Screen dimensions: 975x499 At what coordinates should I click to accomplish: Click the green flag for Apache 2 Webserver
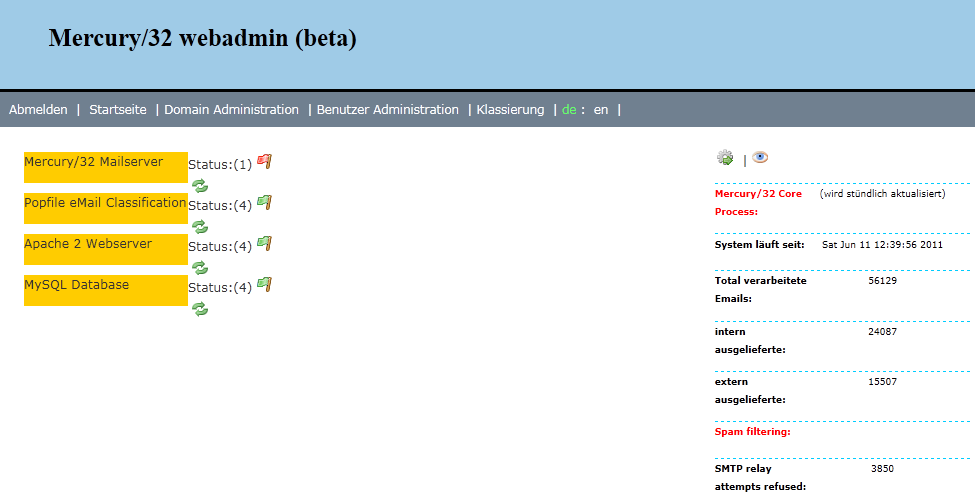pyautogui.click(x=265, y=244)
